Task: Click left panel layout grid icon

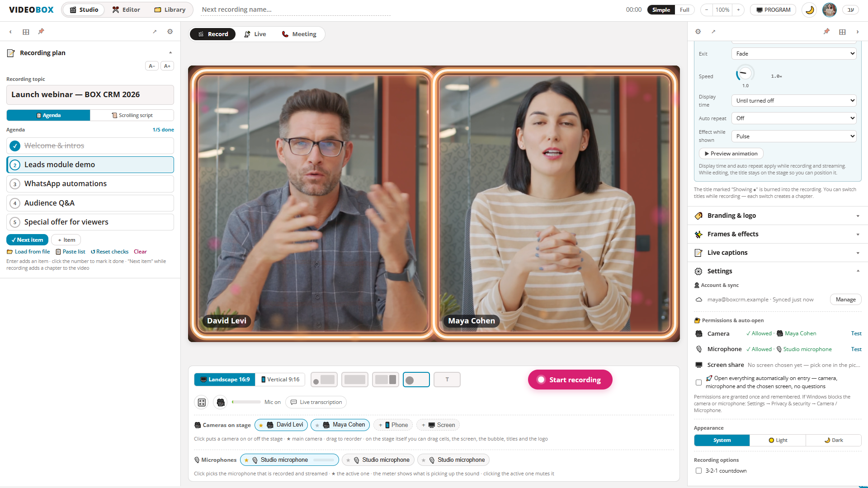Action: click(26, 32)
